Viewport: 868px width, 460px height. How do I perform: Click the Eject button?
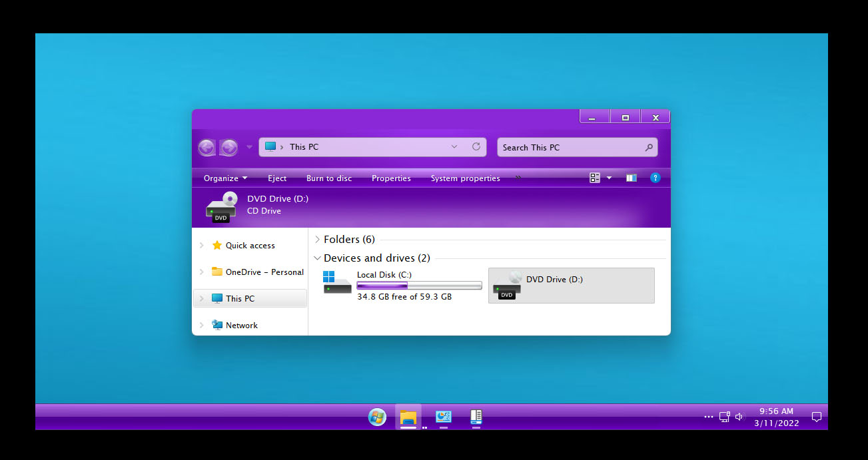tap(276, 178)
